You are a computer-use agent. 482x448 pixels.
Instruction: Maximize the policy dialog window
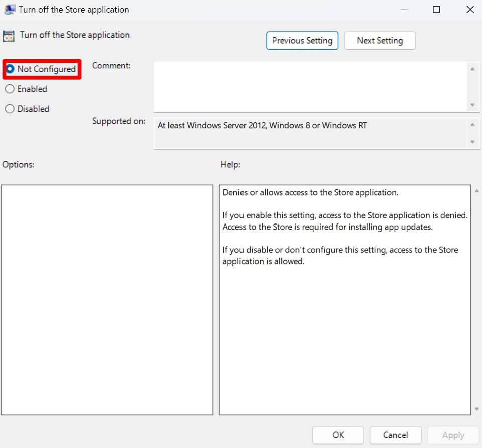[436, 10]
